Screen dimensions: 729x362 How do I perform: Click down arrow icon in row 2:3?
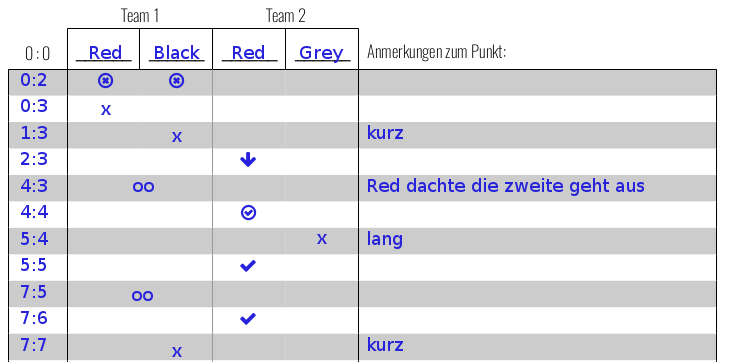click(248, 159)
